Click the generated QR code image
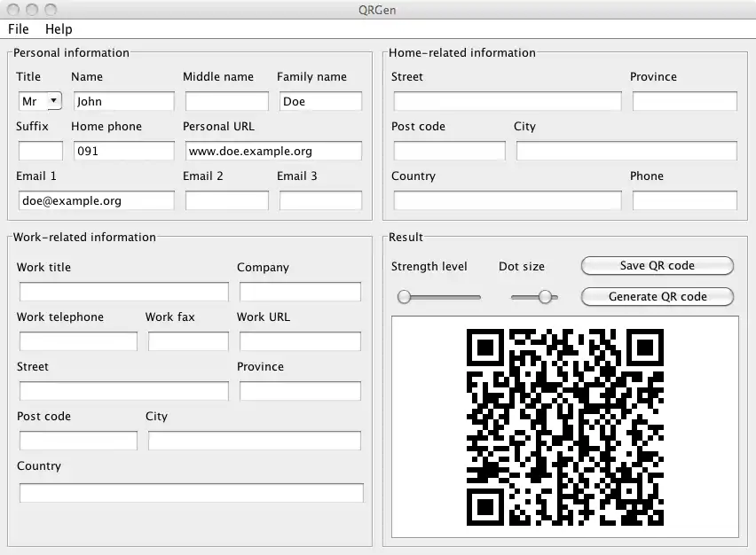 [565, 427]
